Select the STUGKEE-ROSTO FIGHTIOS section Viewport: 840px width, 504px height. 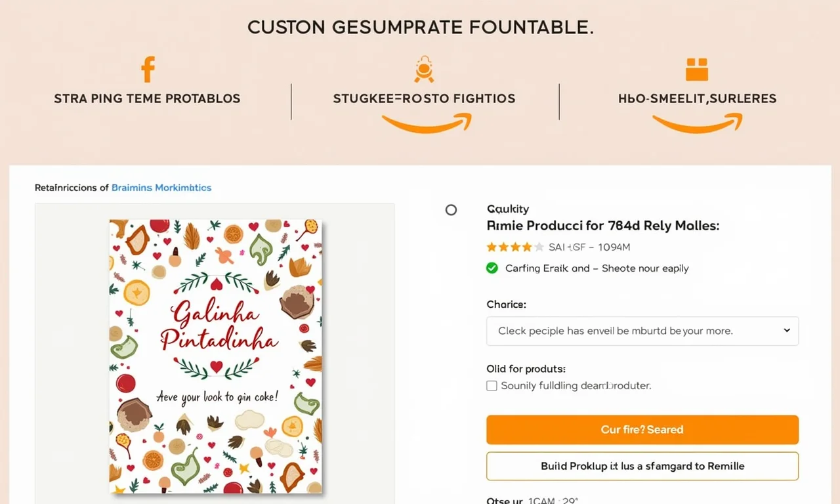coord(424,98)
